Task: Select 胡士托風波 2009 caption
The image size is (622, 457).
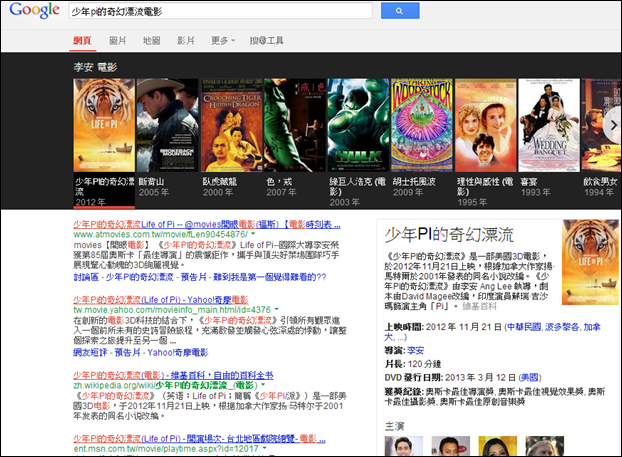Action: 414,187
